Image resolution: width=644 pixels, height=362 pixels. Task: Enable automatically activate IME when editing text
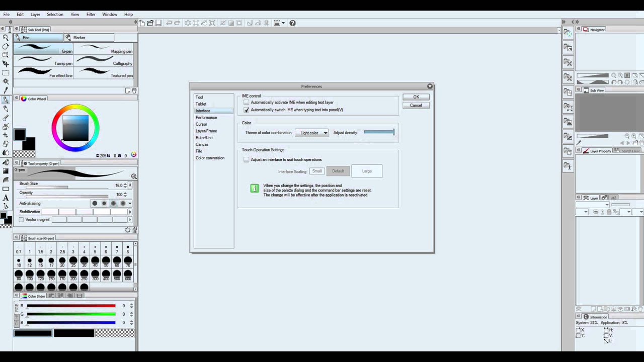pos(247,103)
